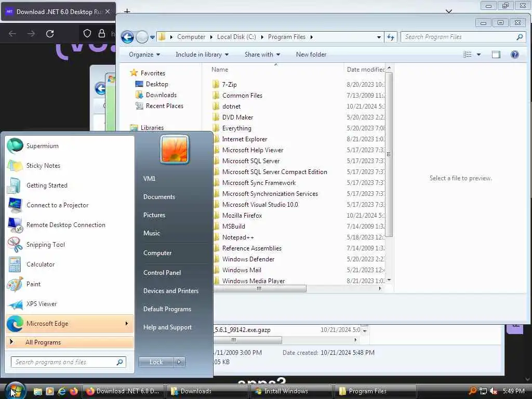Click Explorer back navigation arrow

(128, 37)
